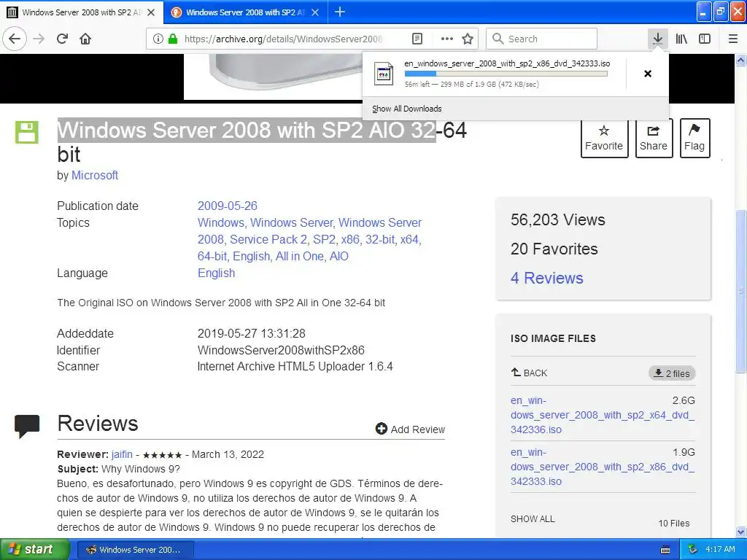Show site information icon in address bar
The image size is (747, 560).
[158, 39]
